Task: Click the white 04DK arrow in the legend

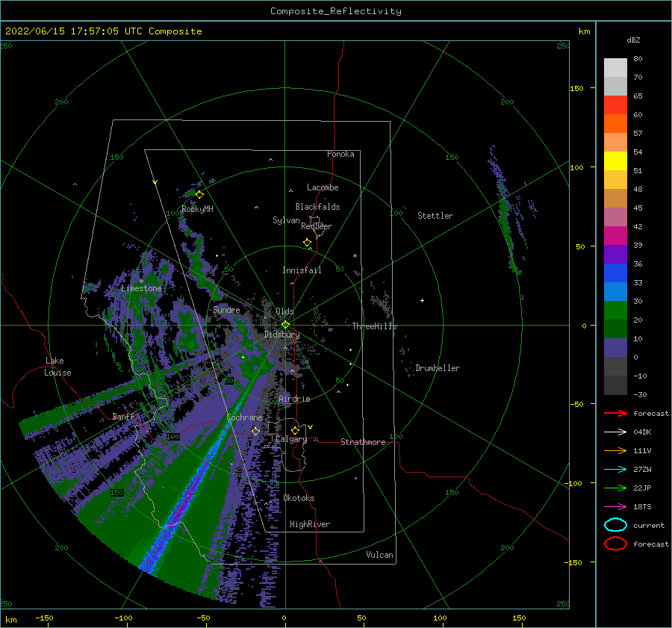Action: (x=615, y=432)
